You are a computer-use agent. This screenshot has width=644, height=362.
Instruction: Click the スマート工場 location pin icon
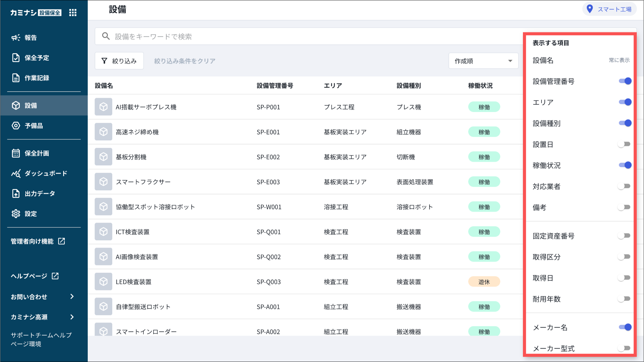coord(590,9)
